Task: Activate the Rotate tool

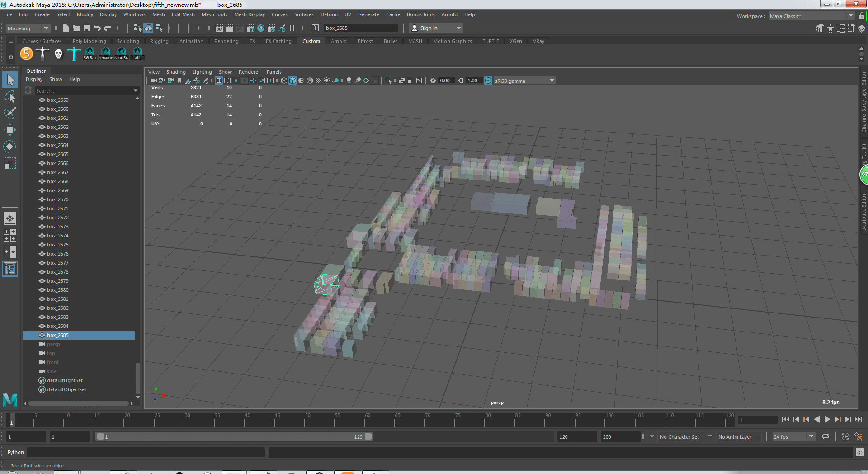Action: 9,147
